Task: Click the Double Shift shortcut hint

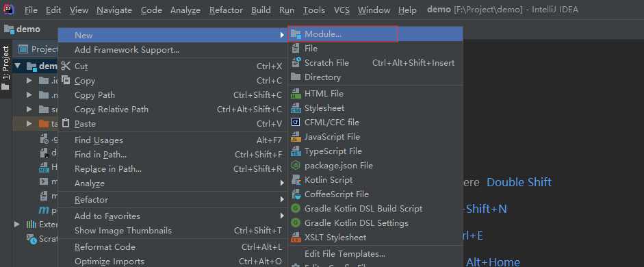Action: [x=519, y=182]
